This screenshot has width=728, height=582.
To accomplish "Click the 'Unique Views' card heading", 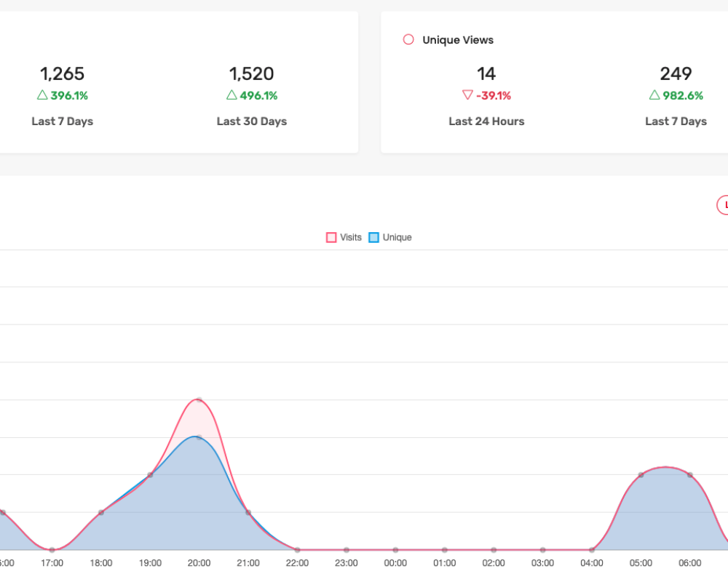I will click(458, 40).
